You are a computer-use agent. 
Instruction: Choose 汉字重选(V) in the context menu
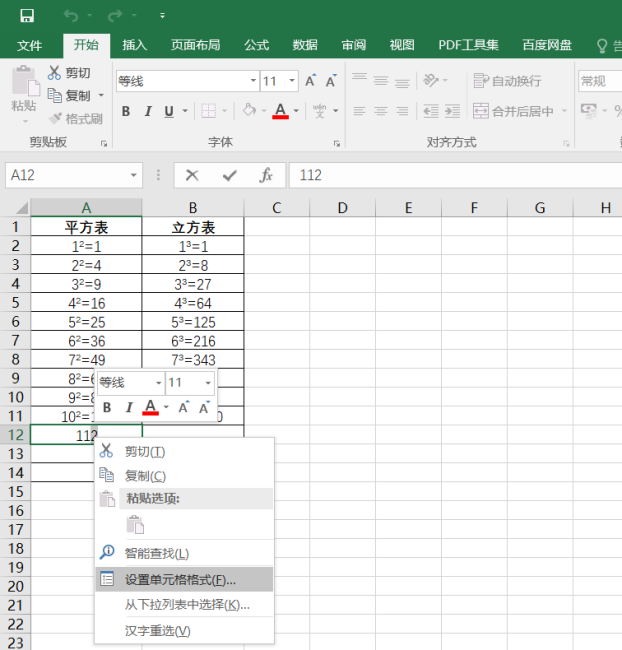tap(184, 631)
